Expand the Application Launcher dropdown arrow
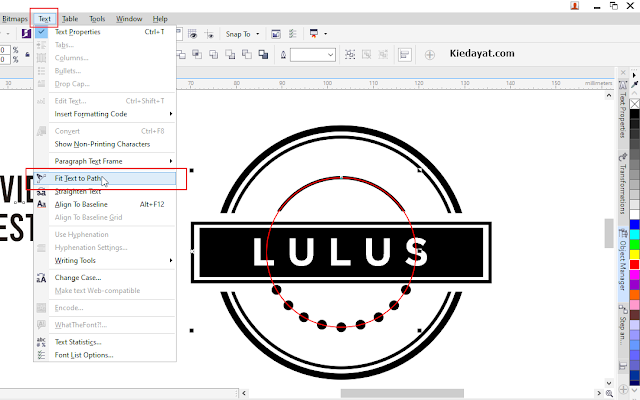640x400 pixels. click(x=325, y=34)
